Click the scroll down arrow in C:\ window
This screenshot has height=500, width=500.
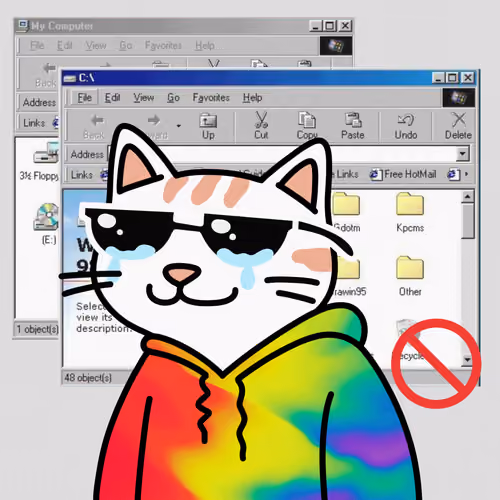(x=467, y=360)
